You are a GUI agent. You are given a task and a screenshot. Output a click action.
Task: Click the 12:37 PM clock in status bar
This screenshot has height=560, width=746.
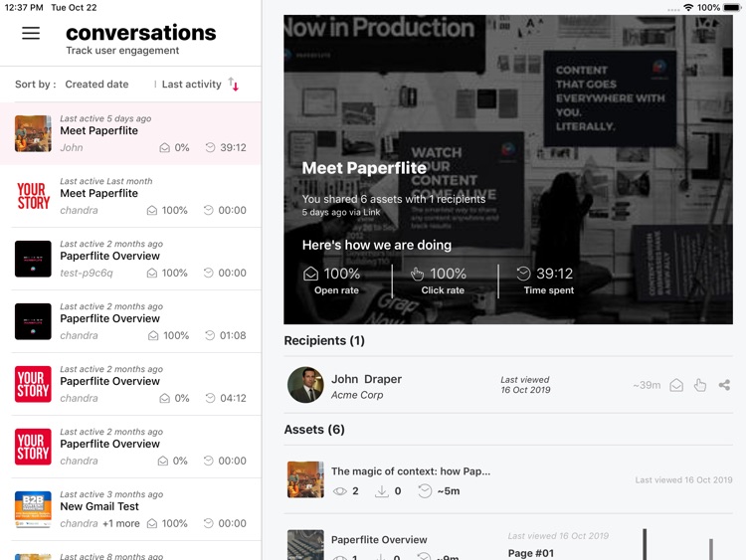[x=24, y=8]
